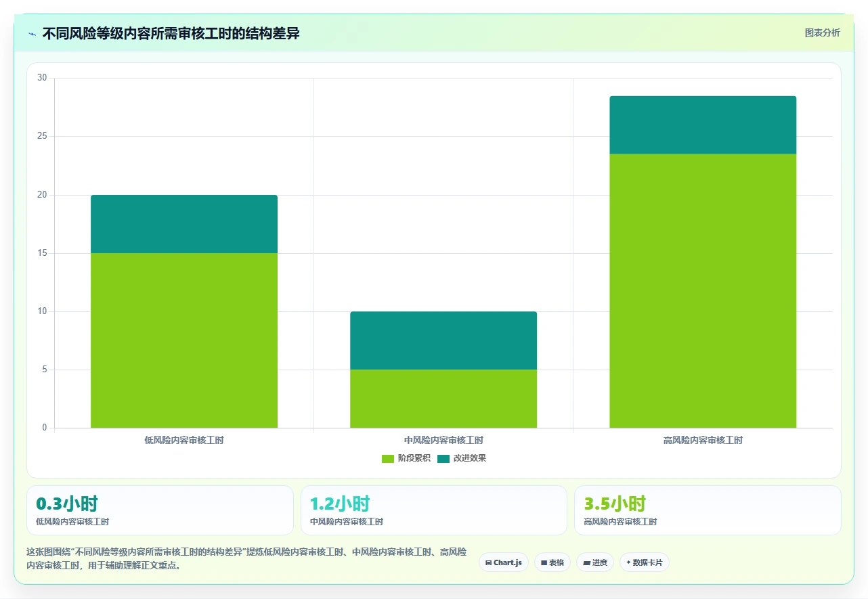Click the 1.2小时 value in the middle card
The image size is (868, 599).
(x=340, y=504)
